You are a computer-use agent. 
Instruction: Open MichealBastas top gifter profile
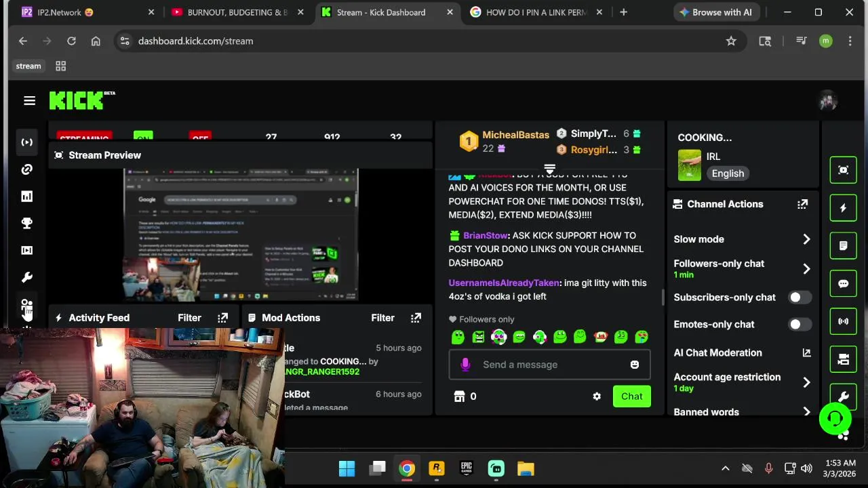tap(515, 135)
